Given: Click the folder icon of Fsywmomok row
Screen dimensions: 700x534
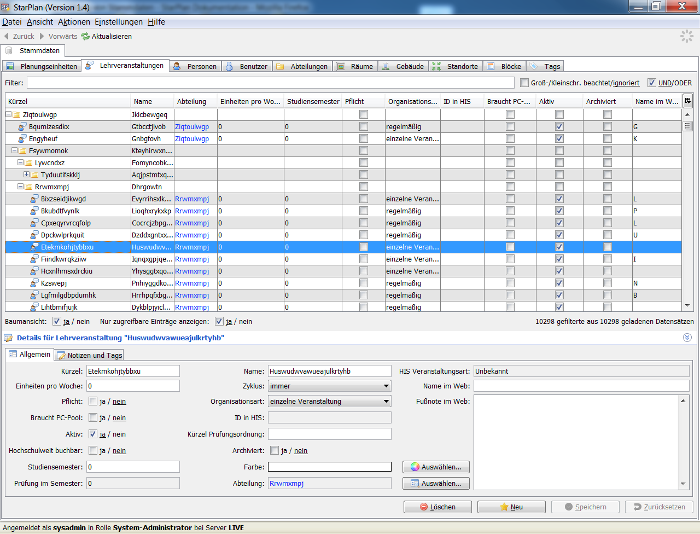Looking at the screenshot, I should [23, 151].
